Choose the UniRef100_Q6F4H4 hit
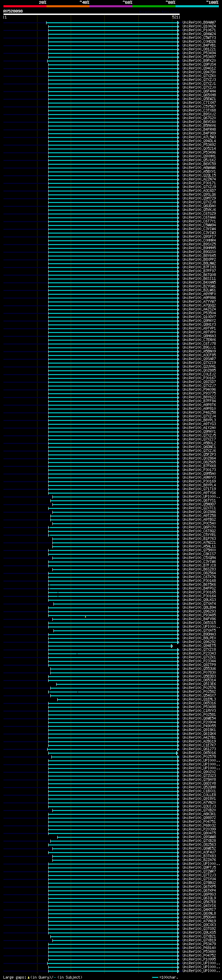222x980 pixels. [x=199, y=91]
